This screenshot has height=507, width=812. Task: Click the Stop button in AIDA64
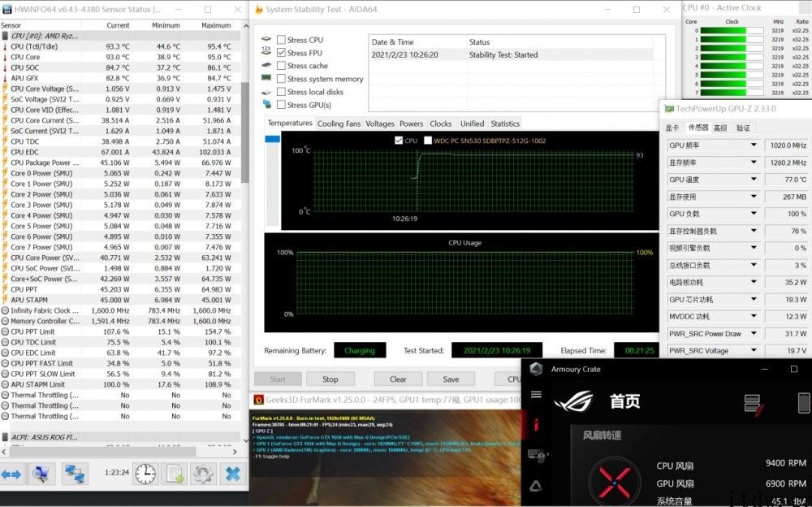[330, 379]
